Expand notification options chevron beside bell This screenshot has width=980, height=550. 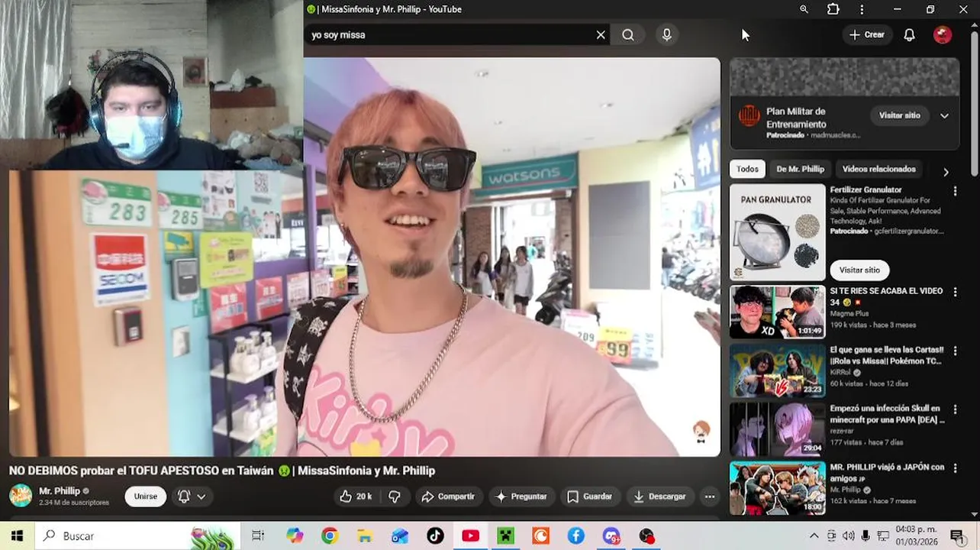[201, 497]
